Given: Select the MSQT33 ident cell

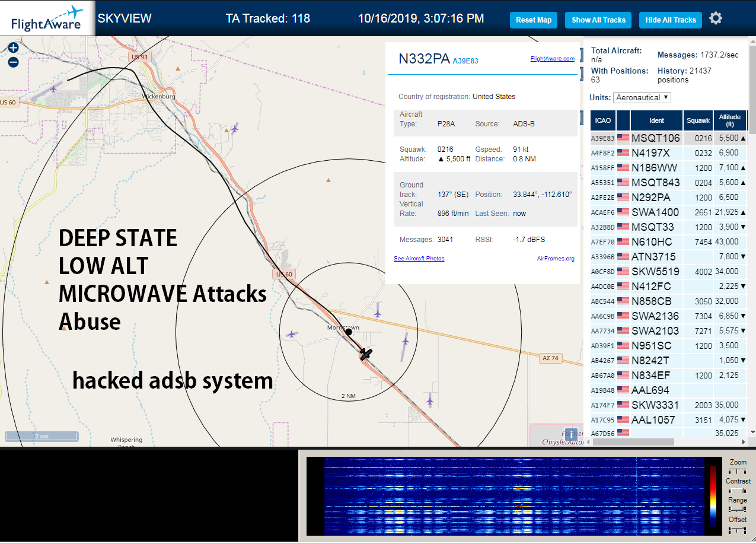Looking at the screenshot, I should point(656,227).
